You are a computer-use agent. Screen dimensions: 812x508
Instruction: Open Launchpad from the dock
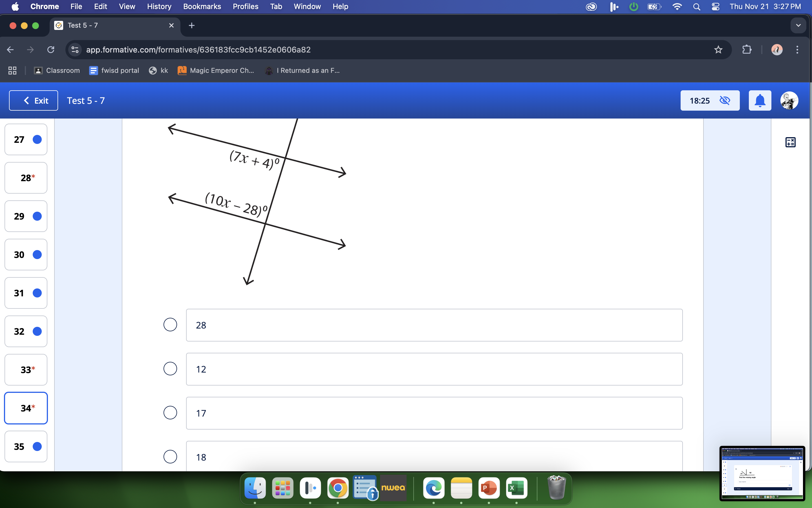[283, 488]
